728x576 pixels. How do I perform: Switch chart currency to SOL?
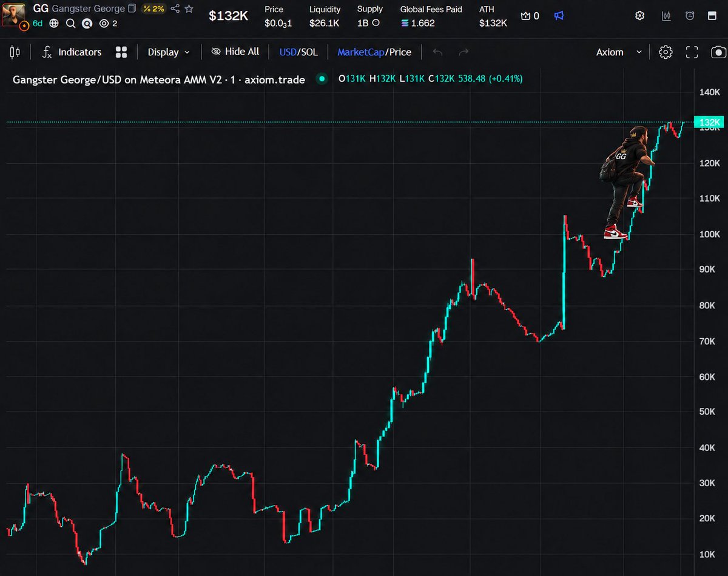coord(309,52)
